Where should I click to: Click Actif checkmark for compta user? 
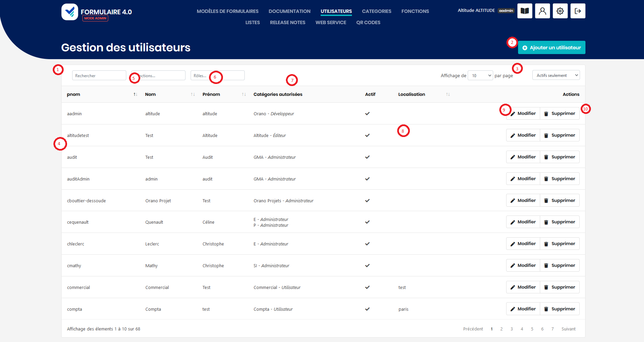point(367,309)
